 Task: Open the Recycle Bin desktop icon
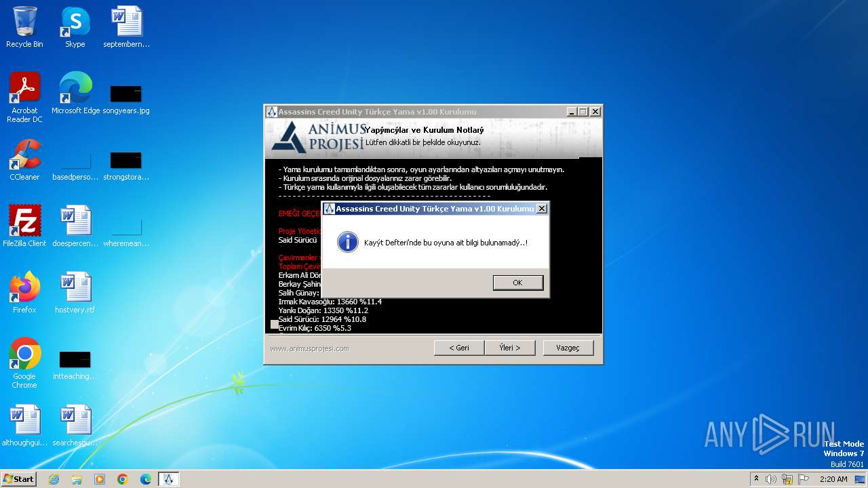pos(24,27)
